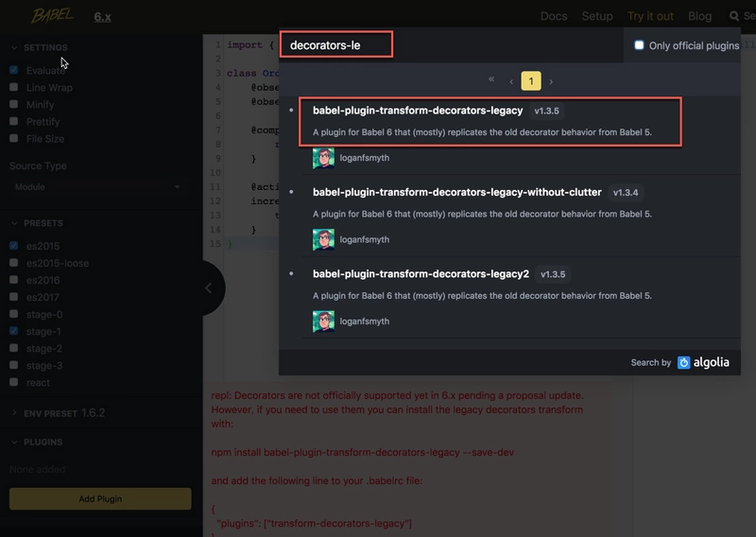Open the Setup page

pyautogui.click(x=597, y=16)
